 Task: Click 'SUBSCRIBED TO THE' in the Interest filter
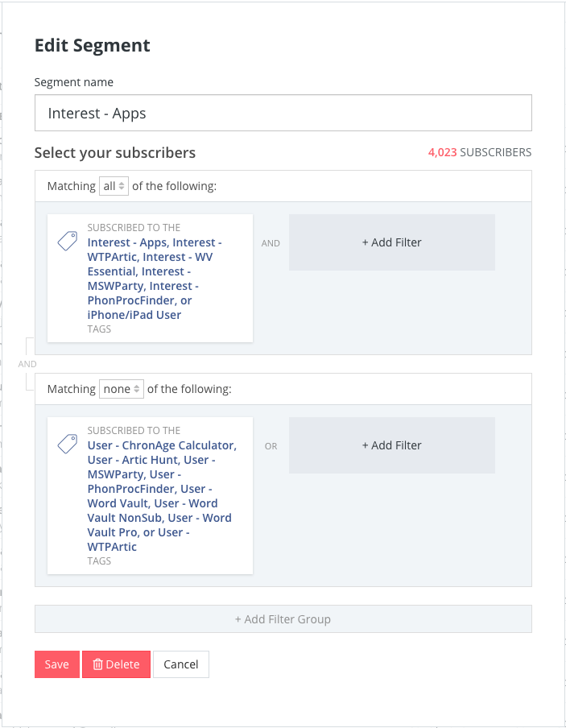click(134, 227)
